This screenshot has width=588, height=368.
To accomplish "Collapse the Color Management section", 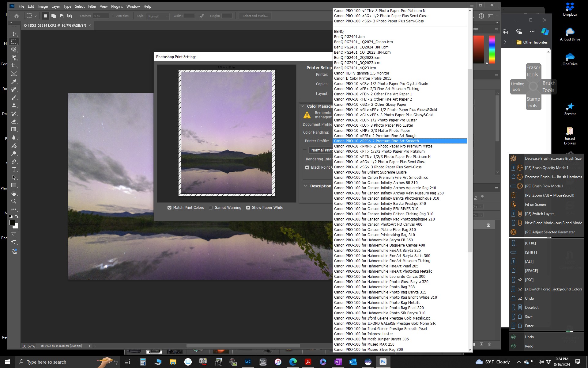I will click(302, 106).
